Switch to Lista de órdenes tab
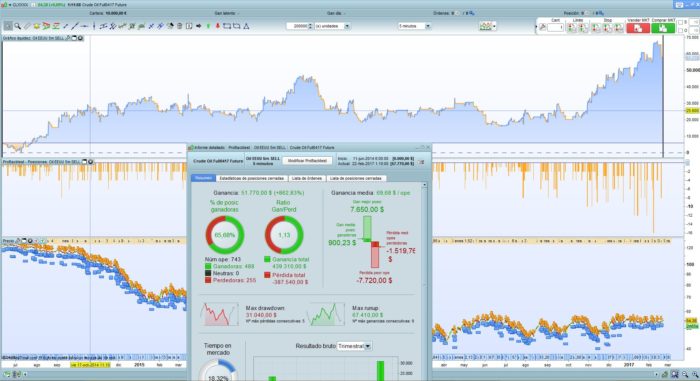Screen dimensions: 700x381 click(307, 178)
